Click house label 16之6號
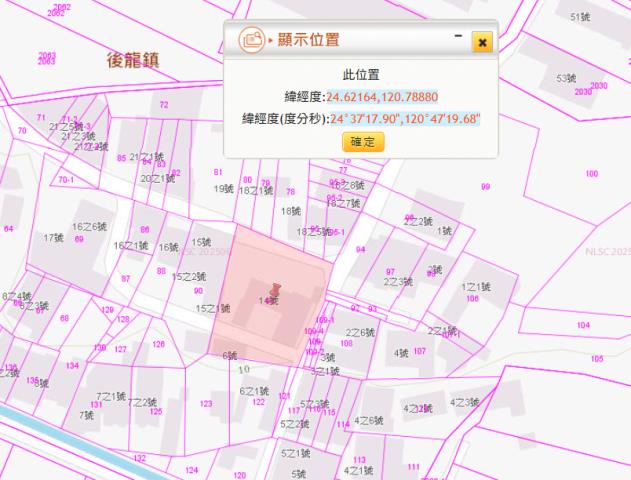631x480 pixels. click(89, 227)
